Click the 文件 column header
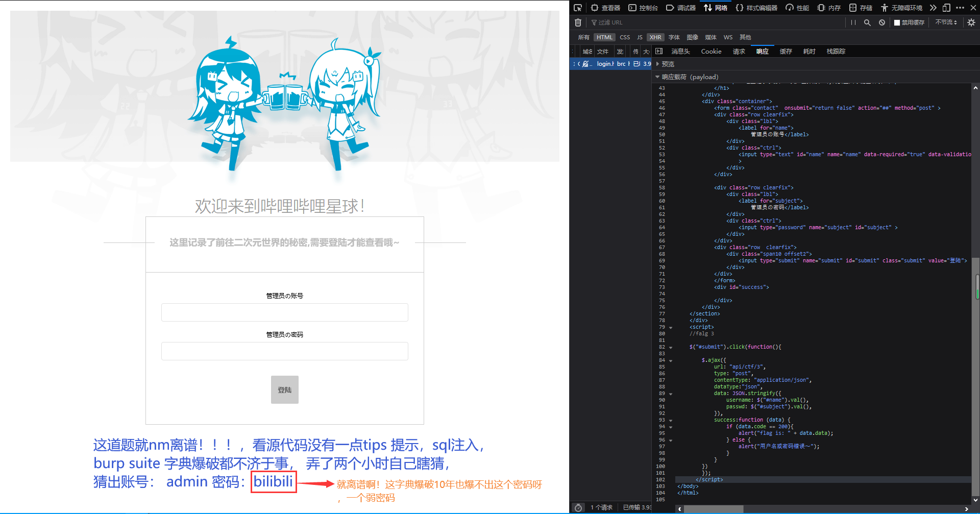 pyautogui.click(x=603, y=52)
